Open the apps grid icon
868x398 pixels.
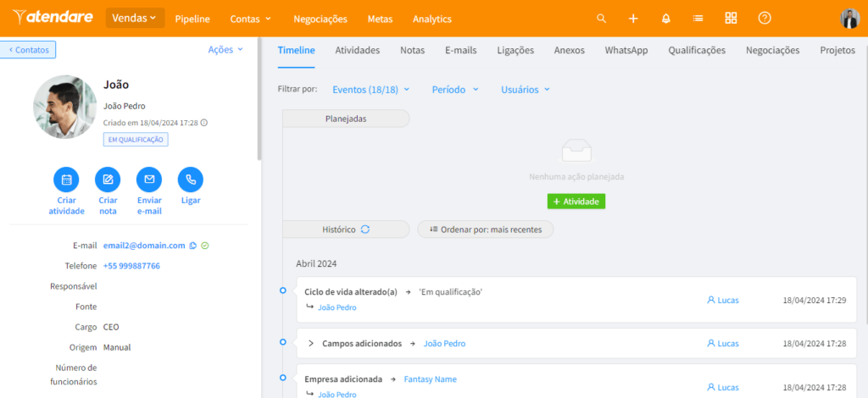[x=731, y=19]
